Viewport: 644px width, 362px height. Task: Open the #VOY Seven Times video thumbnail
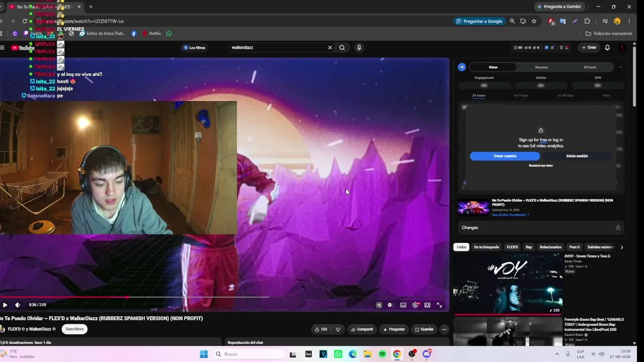508,284
